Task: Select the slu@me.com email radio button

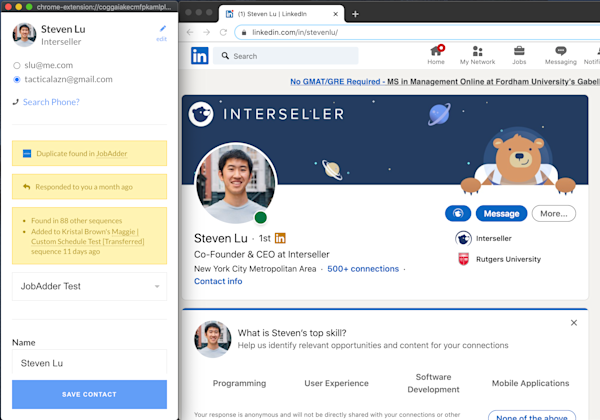Action: [16, 65]
